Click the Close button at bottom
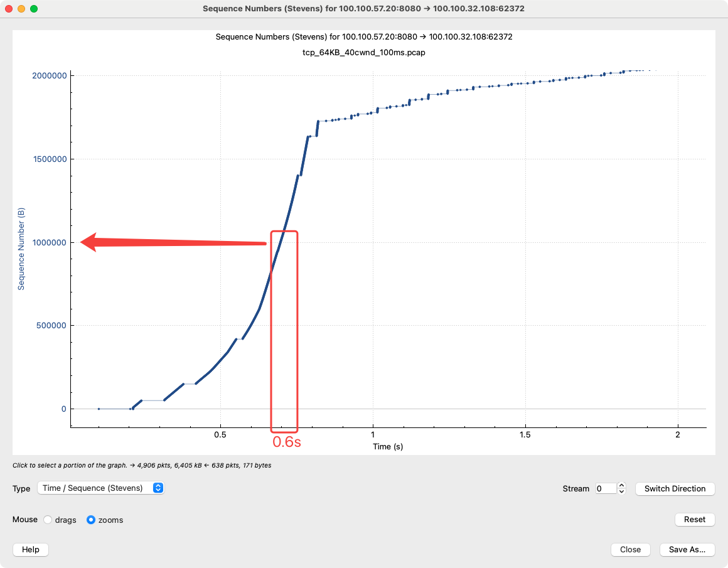This screenshot has height=568, width=728. [x=630, y=549]
